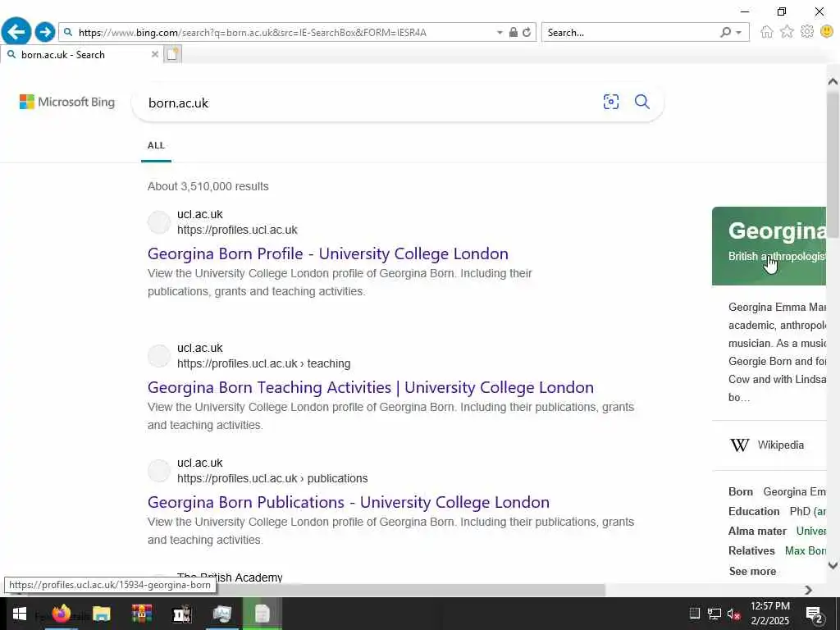Select the born.ac.uk - Search tab
Screen dimensions: 840x630
pyautogui.click(x=80, y=54)
